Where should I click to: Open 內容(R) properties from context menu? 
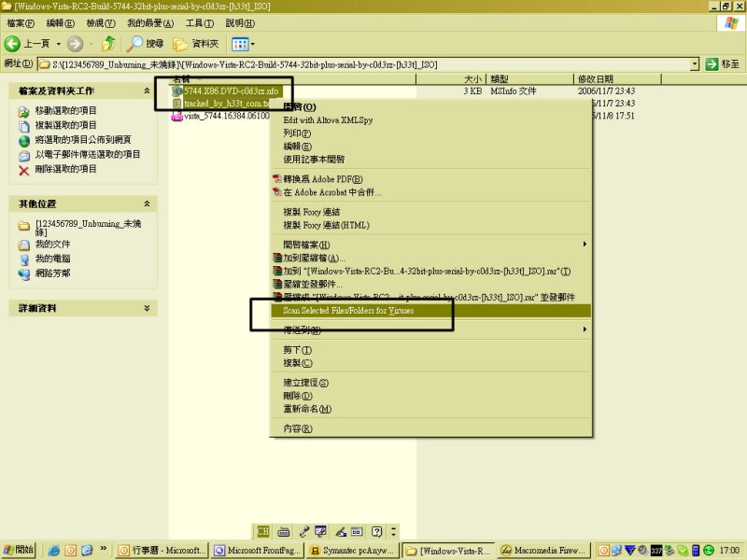tap(430, 428)
